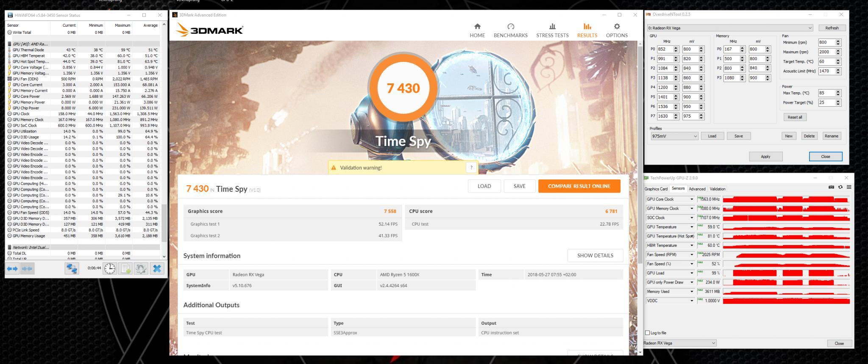Image resolution: width=868 pixels, height=364 pixels.
Task: Open the Radeon RX Vega dropdown in GPU-Z
Action: coord(680,343)
